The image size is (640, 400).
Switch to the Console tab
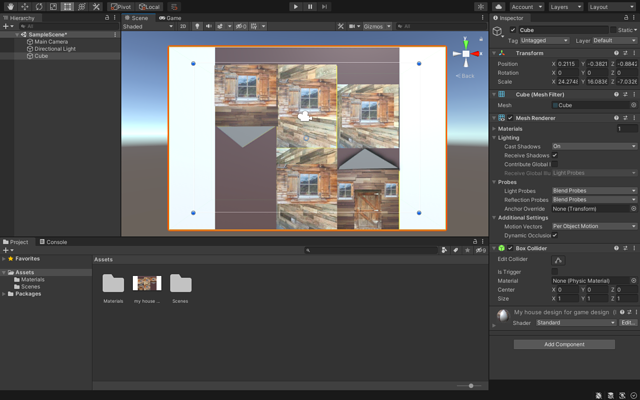[53, 242]
